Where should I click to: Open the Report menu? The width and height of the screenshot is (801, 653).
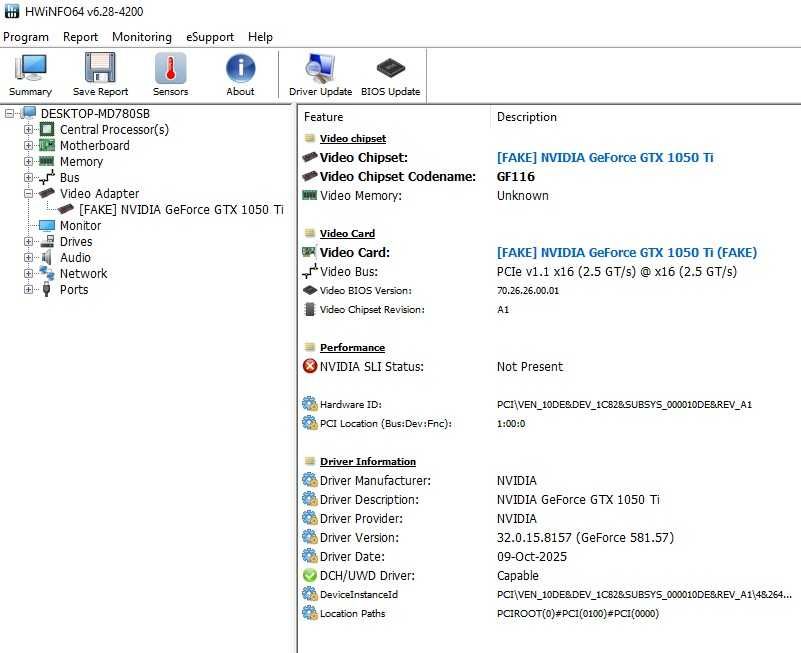[x=80, y=37]
